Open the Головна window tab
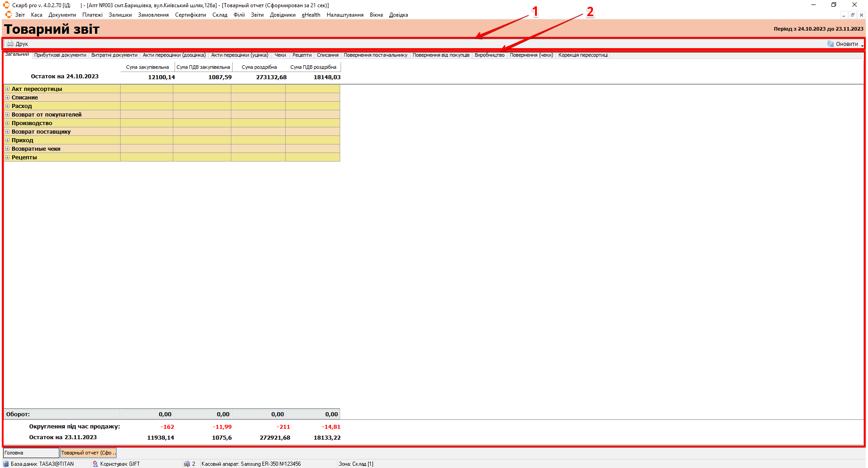 (x=31, y=453)
